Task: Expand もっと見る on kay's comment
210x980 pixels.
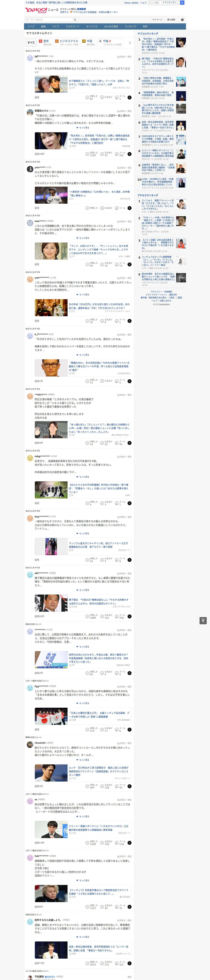Action: pyautogui.click(x=83, y=533)
